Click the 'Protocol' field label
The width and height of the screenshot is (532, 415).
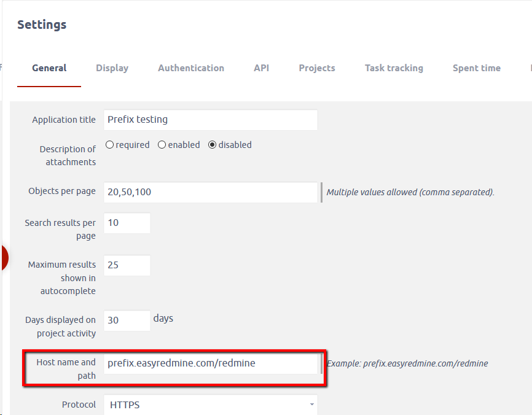pyautogui.click(x=79, y=405)
